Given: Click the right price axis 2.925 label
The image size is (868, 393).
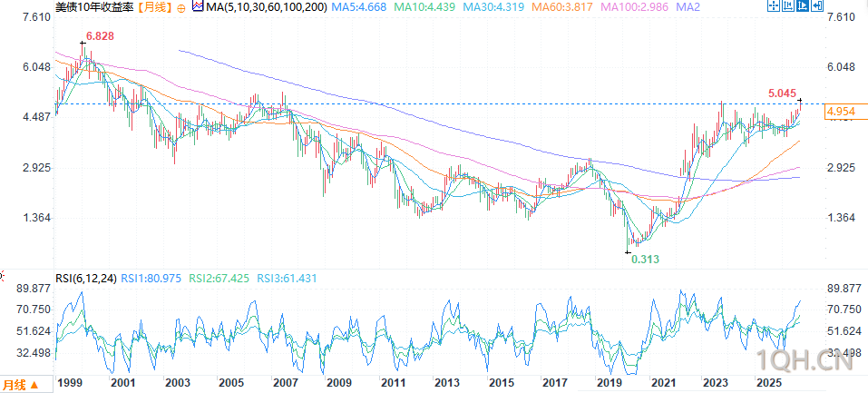Looking at the screenshot, I should pos(840,168).
